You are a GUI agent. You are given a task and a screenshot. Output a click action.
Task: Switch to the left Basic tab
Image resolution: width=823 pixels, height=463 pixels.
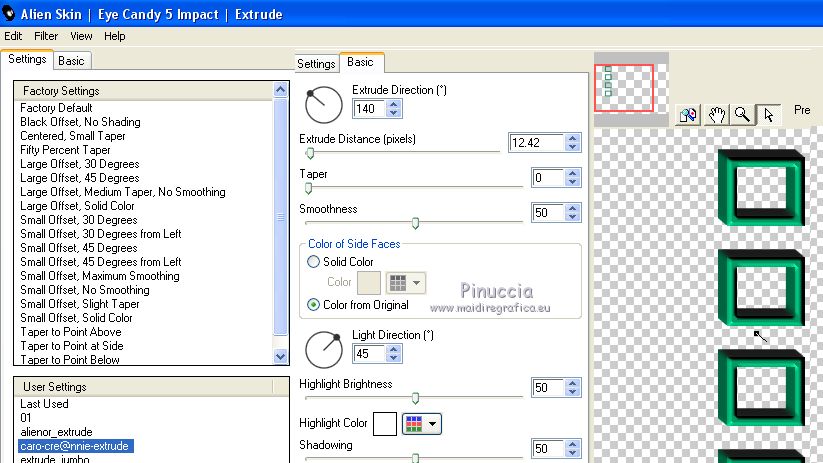(71, 61)
